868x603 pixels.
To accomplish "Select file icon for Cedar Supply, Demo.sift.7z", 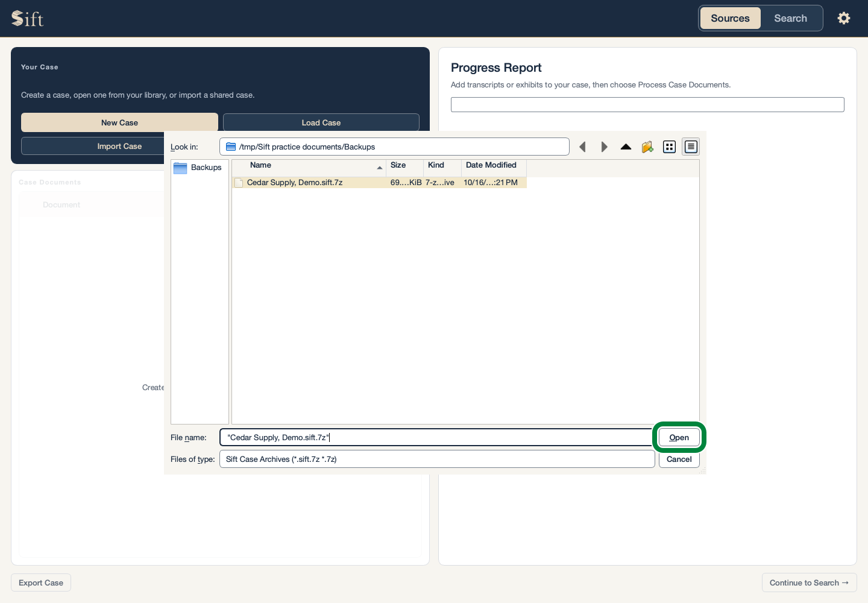I will 239,183.
